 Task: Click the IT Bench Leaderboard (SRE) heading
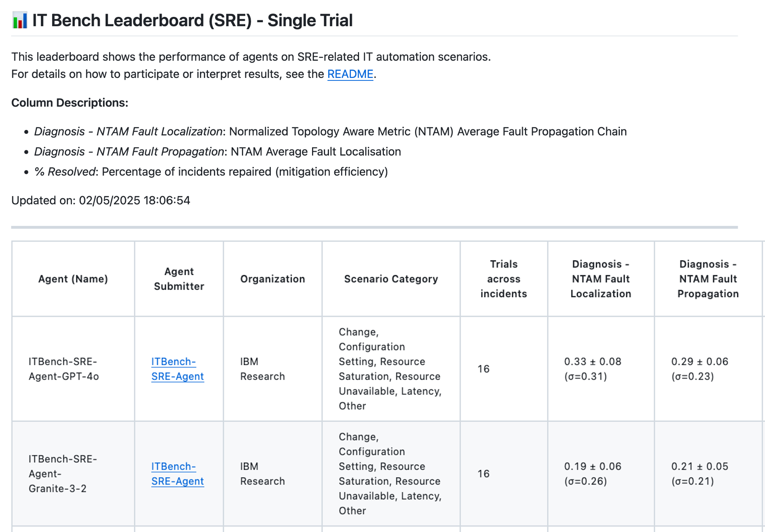[191, 20]
